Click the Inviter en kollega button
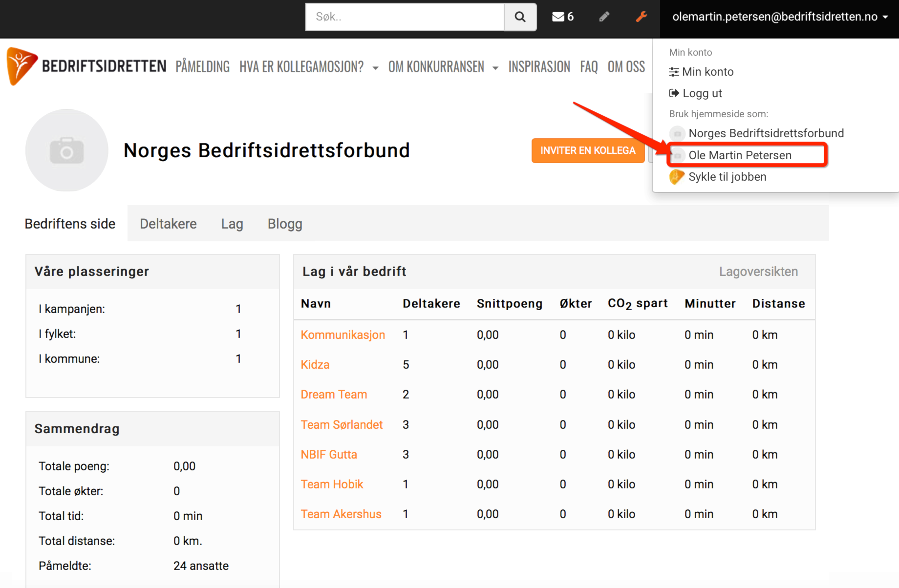The height and width of the screenshot is (588, 899). pos(588,150)
